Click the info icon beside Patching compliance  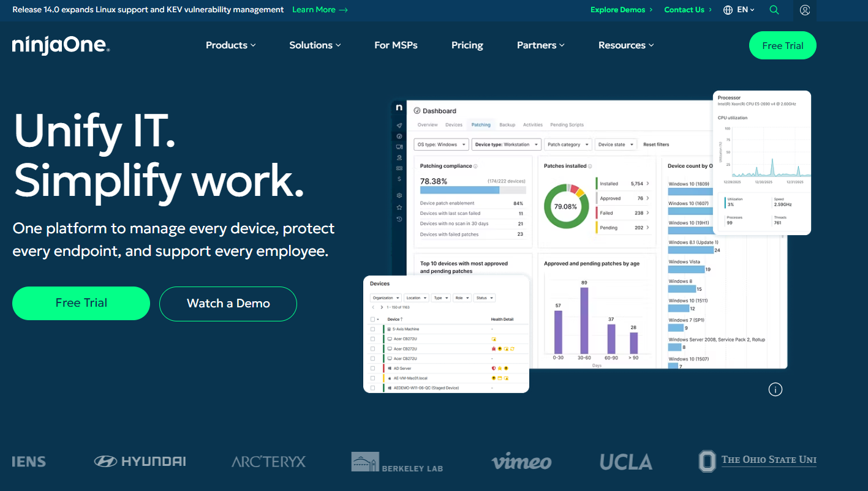[475, 166]
